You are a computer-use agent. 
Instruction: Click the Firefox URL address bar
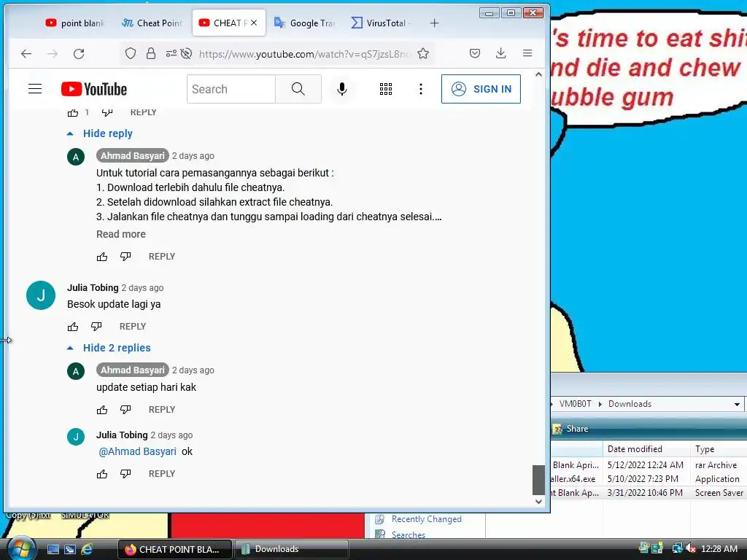tap(304, 54)
